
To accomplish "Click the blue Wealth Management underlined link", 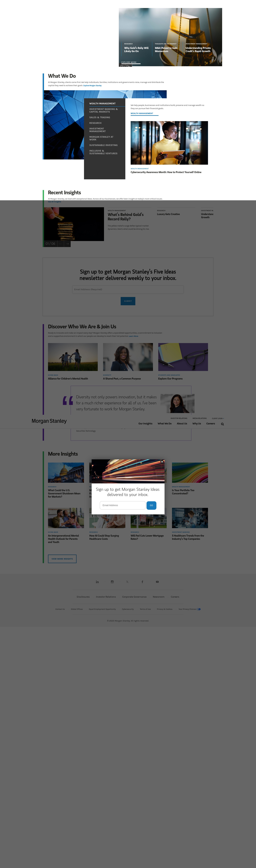I will pos(142,113).
